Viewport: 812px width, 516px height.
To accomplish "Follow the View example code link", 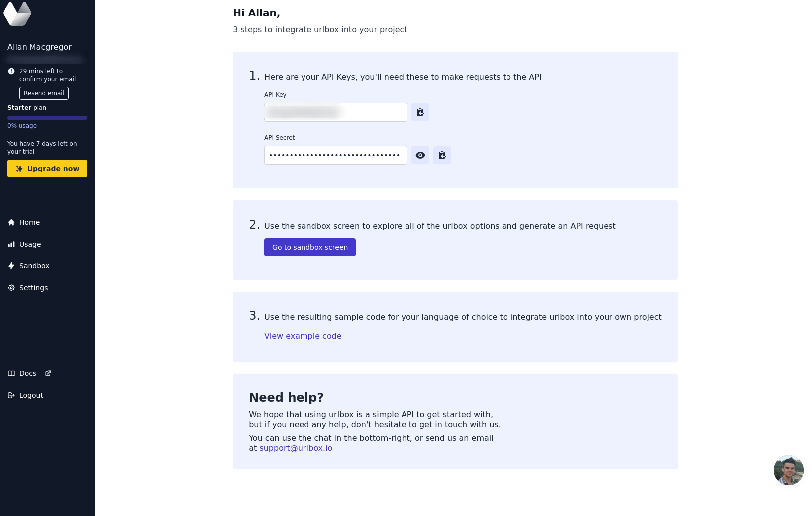I will pyautogui.click(x=303, y=336).
